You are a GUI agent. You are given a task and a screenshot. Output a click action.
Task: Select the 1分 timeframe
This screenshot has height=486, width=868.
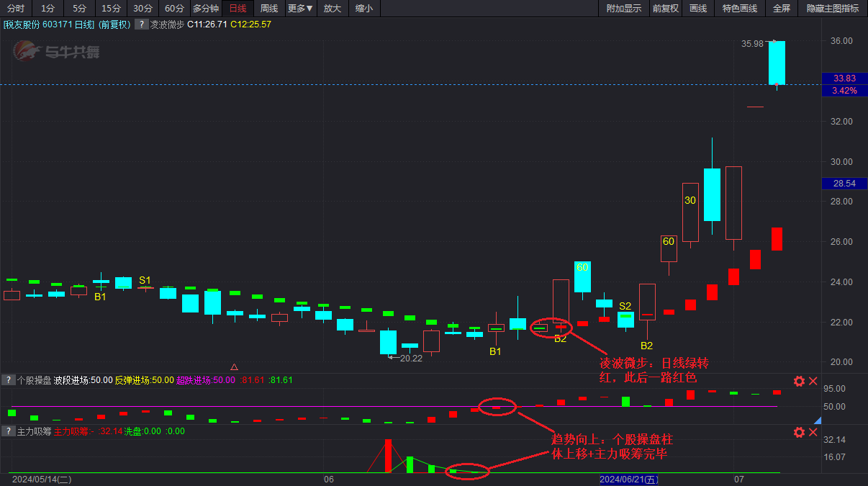click(48, 9)
